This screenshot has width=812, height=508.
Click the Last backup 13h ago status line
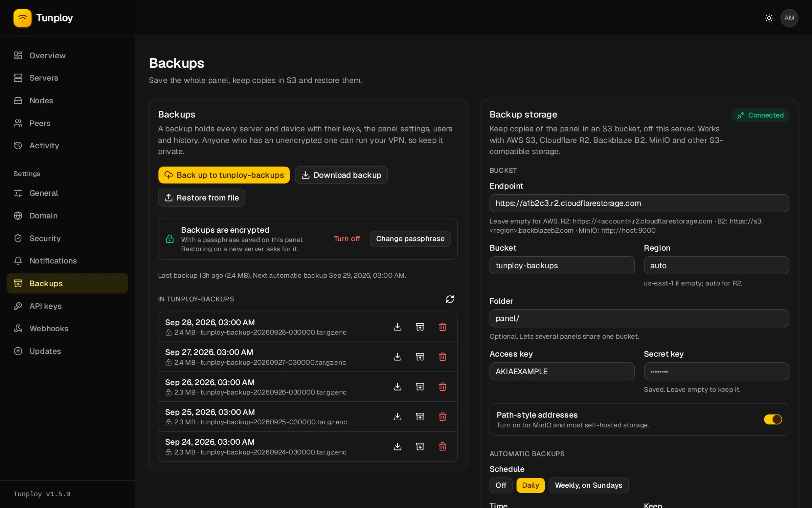click(282, 275)
